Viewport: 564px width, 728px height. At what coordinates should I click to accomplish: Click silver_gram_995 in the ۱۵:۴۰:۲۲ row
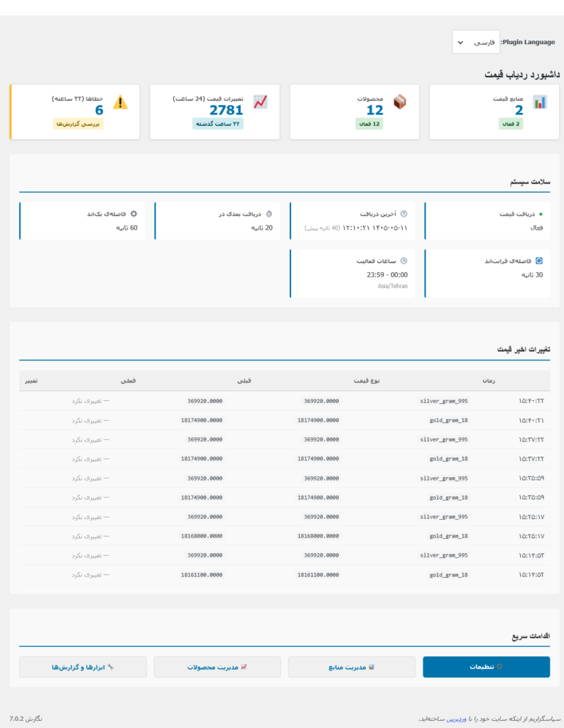tap(444, 401)
